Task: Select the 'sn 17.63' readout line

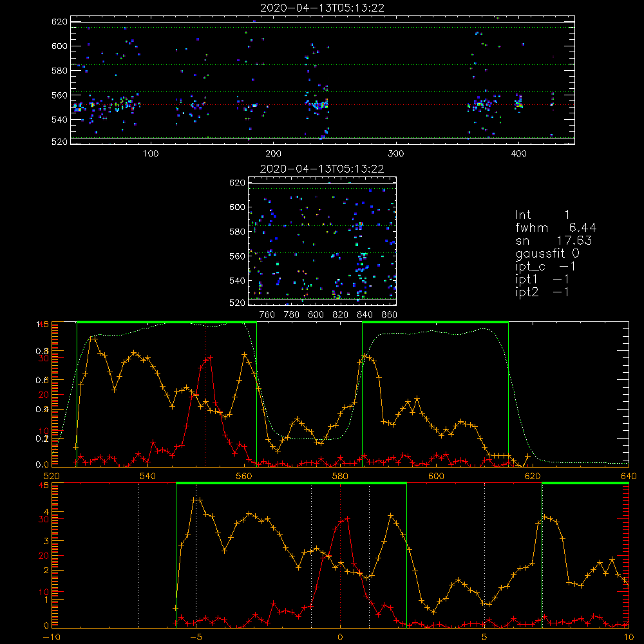Action: click(x=554, y=240)
